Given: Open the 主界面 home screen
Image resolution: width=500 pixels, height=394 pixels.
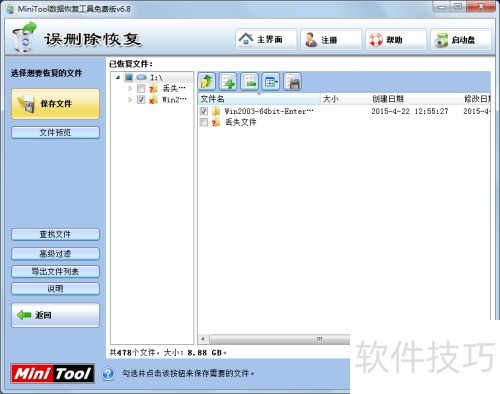Looking at the screenshot, I should (x=266, y=40).
